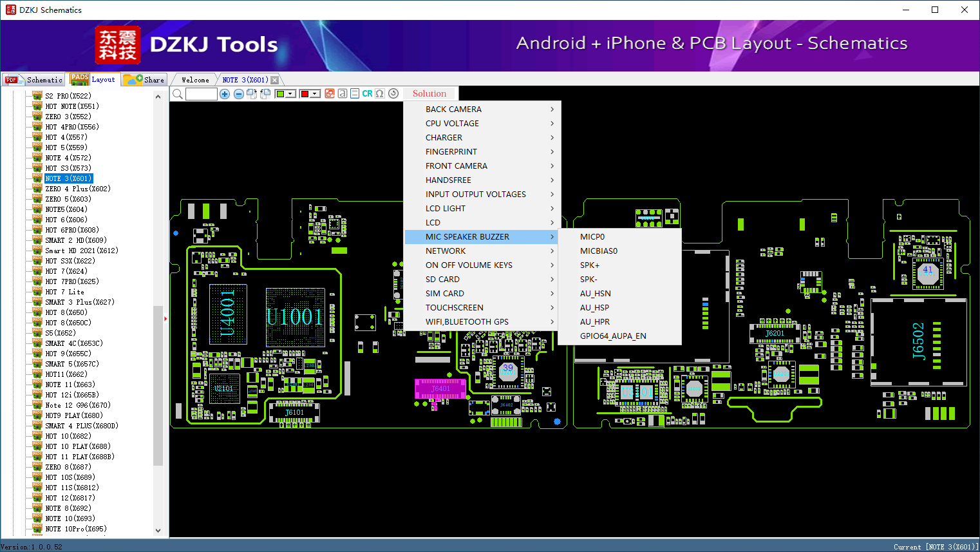Choose SPK- from the submenu
Image resolution: width=980 pixels, height=552 pixels.
619,280
